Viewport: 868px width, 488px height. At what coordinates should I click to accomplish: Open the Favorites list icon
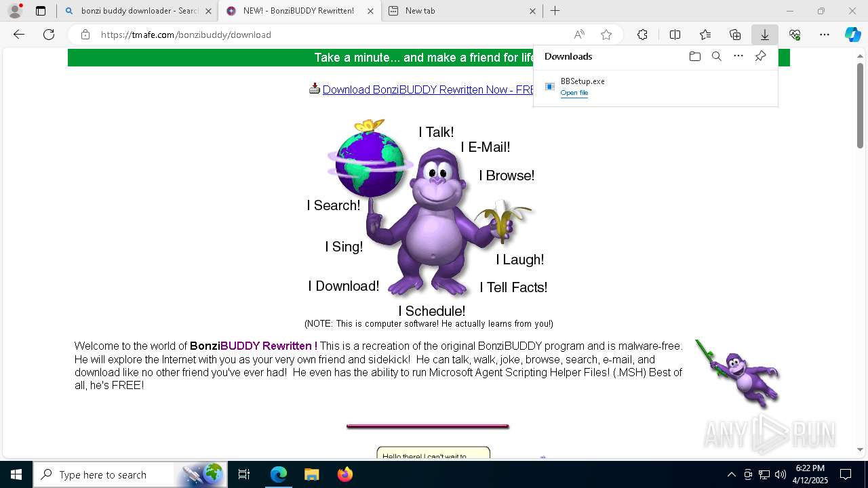tap(705, 35)
